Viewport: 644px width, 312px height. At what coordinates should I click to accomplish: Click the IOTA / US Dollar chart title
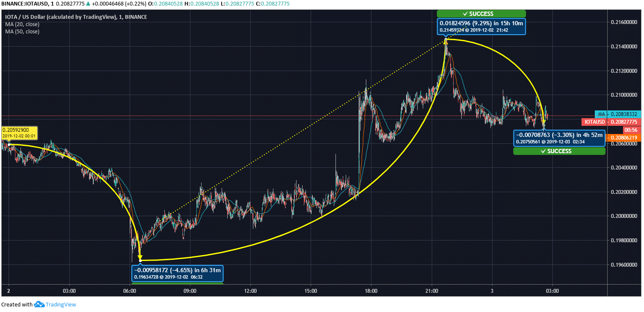pos(76,17)
